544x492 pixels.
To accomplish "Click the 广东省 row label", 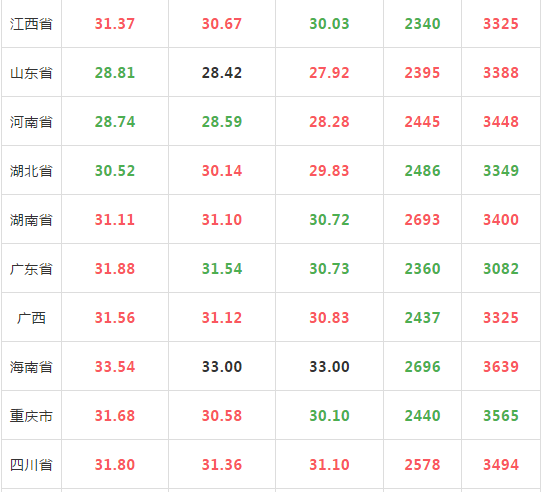I will pyautogui.click(x=31, y=269).
